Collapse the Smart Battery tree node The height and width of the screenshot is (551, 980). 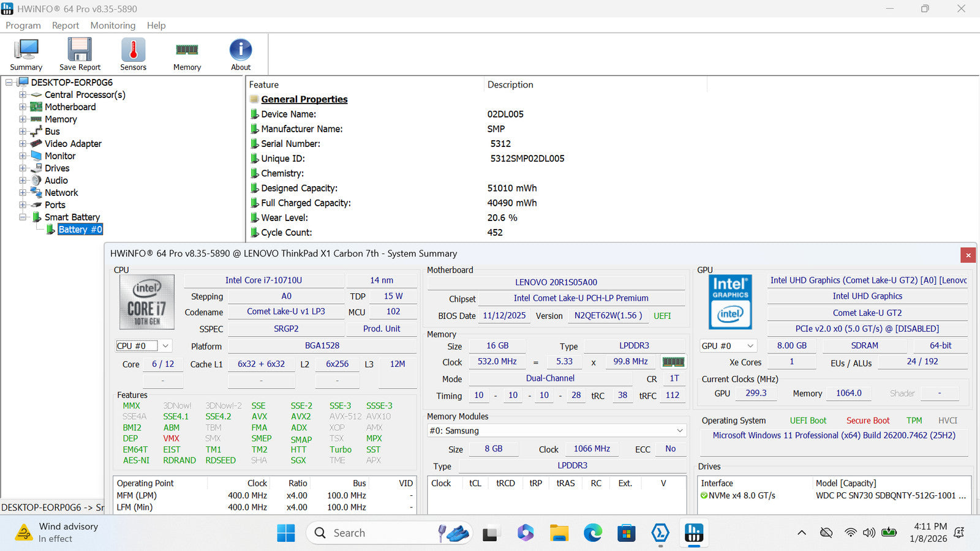point(23,217)
